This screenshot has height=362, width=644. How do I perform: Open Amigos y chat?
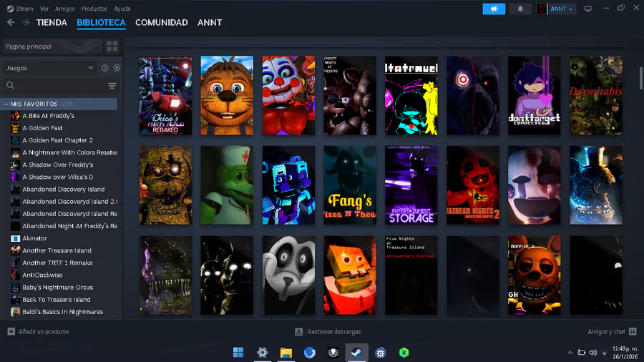[x=606, y=332]
